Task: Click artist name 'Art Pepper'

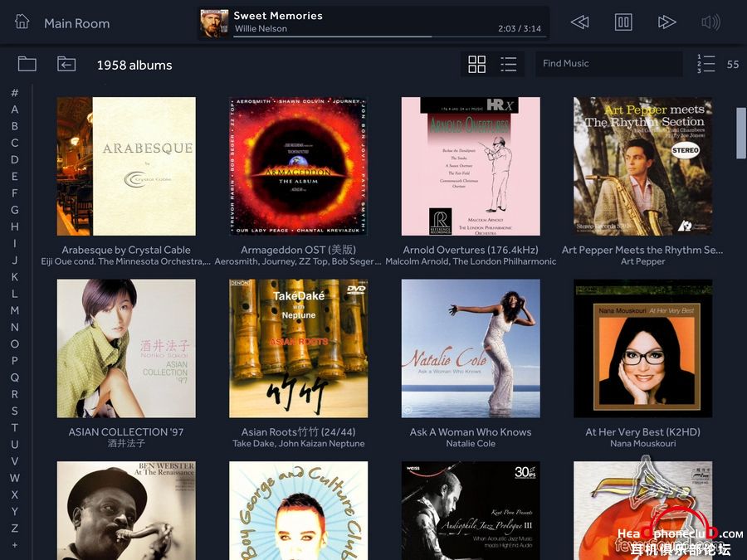Action: coord(643,261)
